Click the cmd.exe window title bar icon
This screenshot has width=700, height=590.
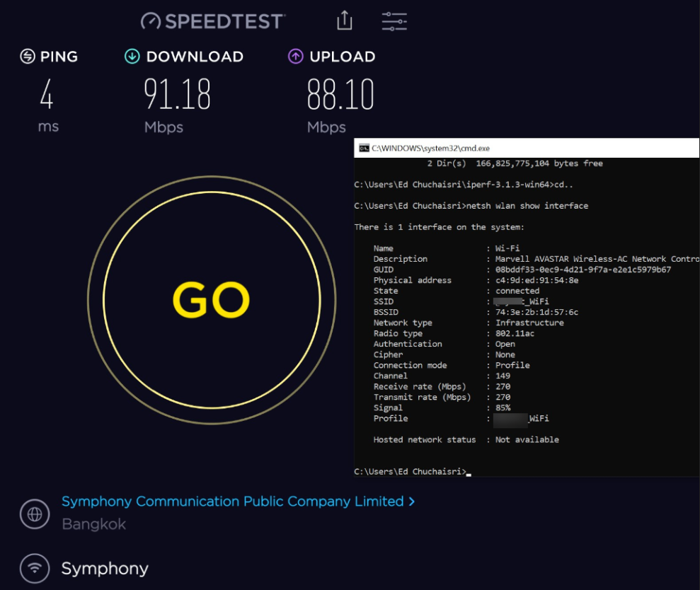point(364,148)
